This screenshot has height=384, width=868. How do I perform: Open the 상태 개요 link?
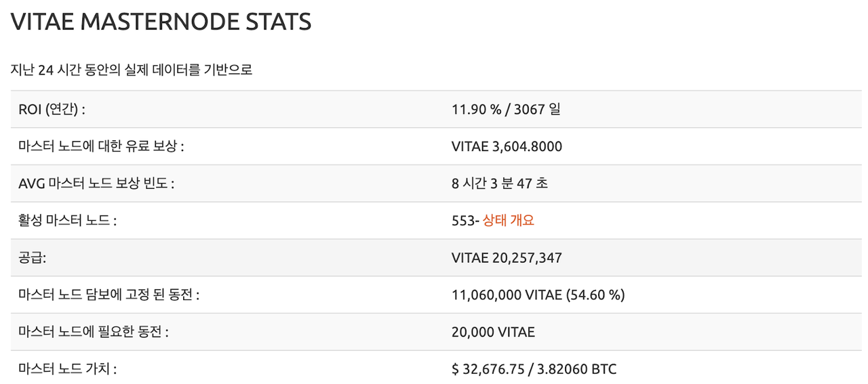[x=509, y=220]
